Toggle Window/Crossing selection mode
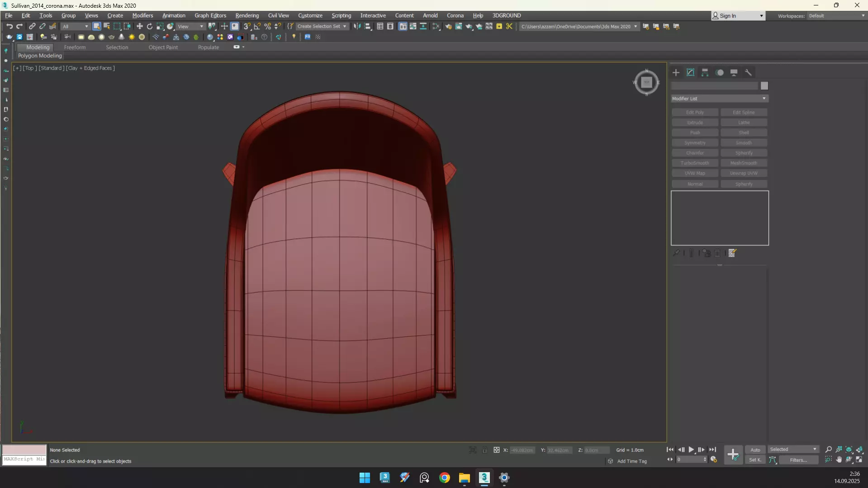This screenshot has width=868, height=488. coord(128,26)
